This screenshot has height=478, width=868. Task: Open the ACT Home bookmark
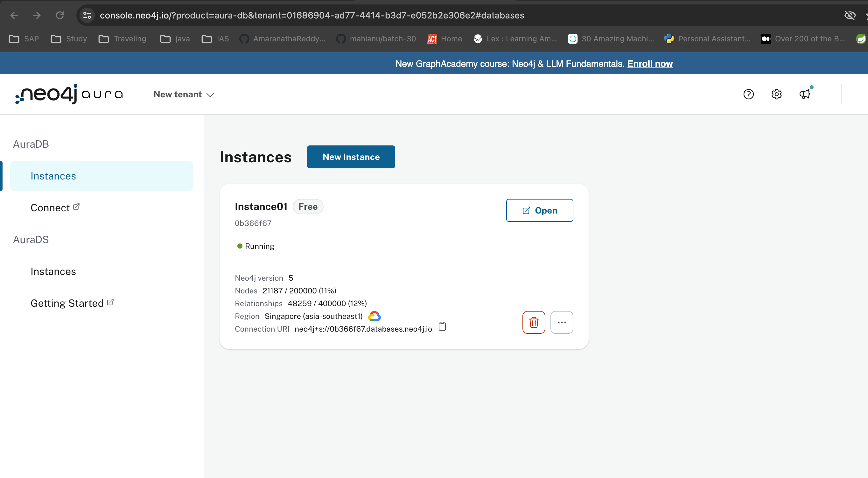444,39
